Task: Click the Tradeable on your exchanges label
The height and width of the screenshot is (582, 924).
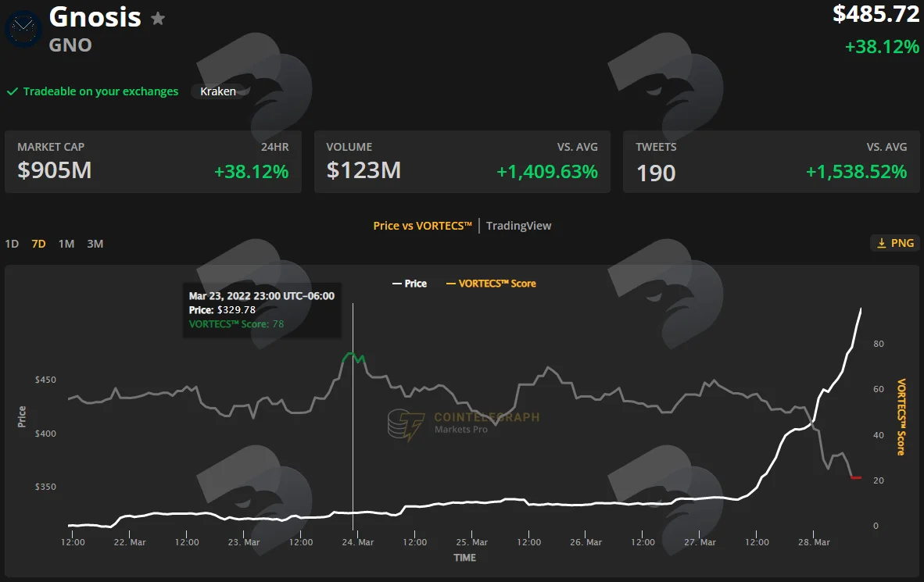Action: pyautogui.click(x=101, y=91)
